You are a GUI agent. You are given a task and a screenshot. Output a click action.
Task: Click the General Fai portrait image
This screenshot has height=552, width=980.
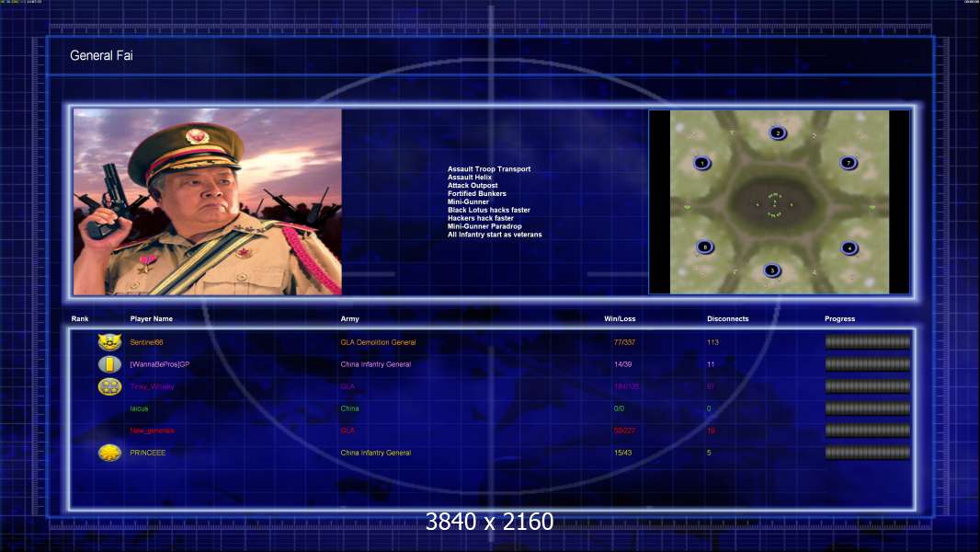click(x=208, y=201)
